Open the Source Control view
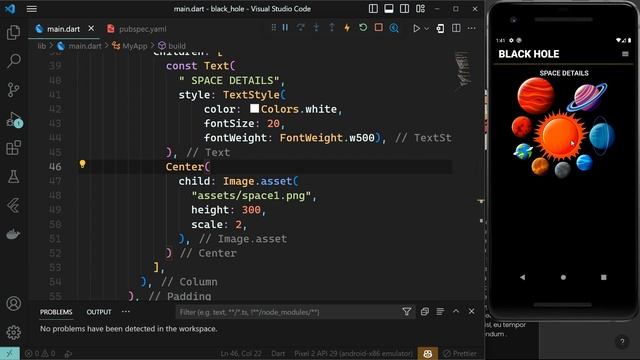 tap(13, 89)
